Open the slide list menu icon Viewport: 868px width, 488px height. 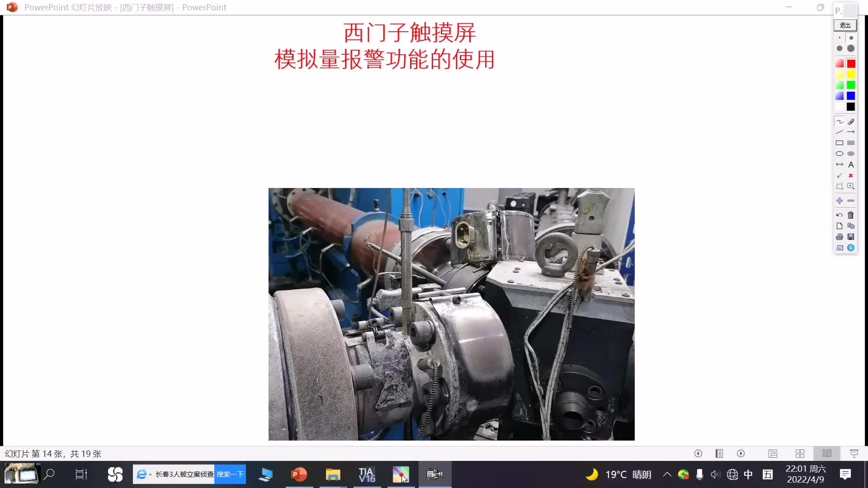tap(719, 453)
